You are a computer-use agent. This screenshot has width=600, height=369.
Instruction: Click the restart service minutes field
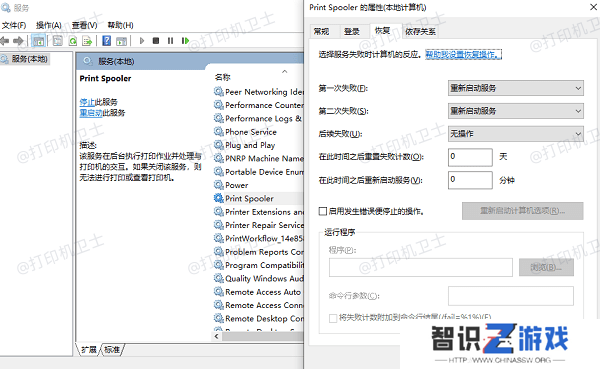tap(470, 180)
